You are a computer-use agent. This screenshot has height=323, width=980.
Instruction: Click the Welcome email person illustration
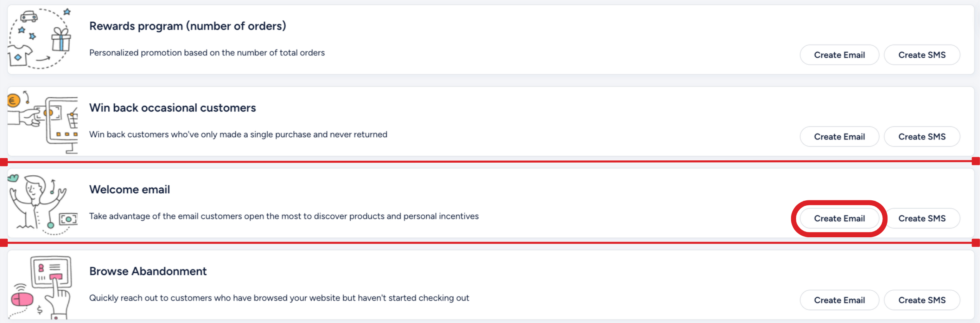(43, 204)
